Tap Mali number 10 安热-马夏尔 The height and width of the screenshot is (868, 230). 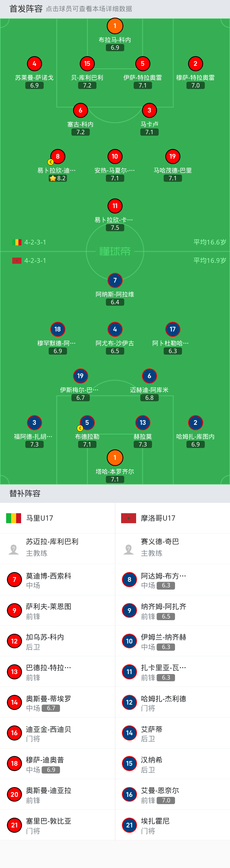pyautogui.click(x=115, y=156)
